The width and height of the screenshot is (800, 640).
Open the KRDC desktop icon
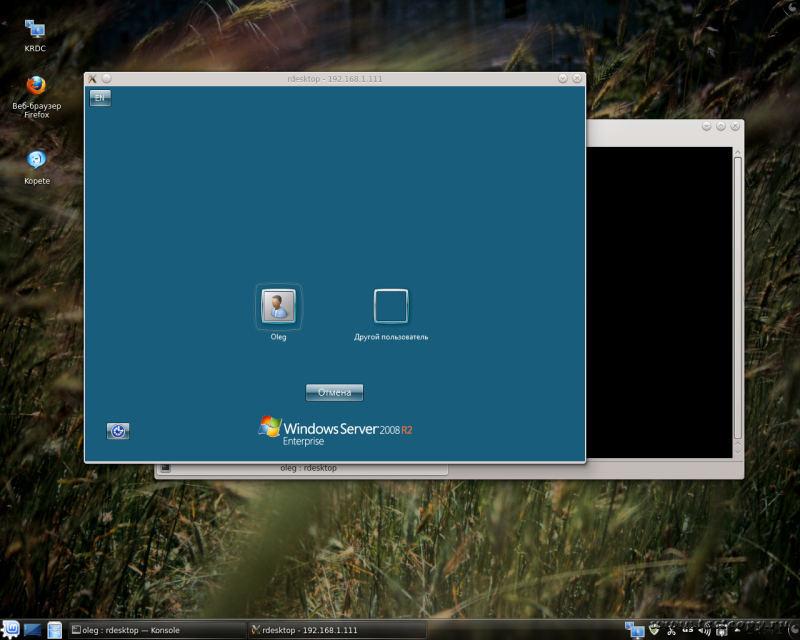tap(35, 31)
